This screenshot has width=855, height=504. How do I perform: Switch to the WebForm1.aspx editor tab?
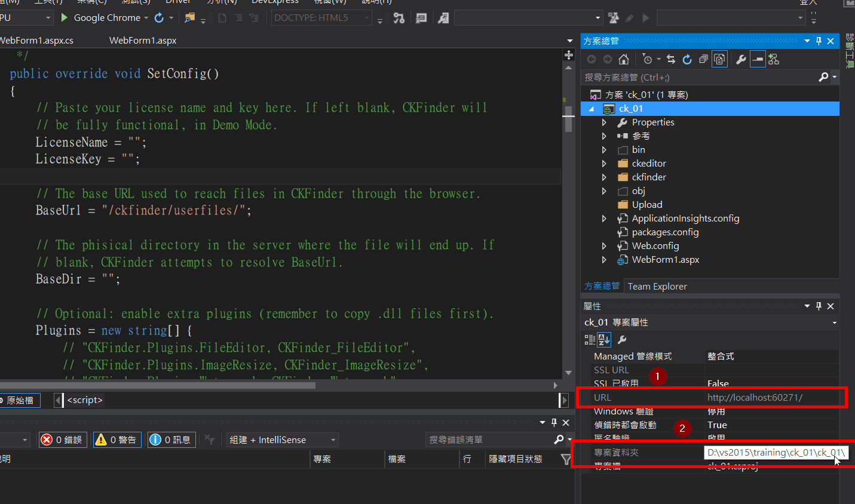click(x=143, y=41)
